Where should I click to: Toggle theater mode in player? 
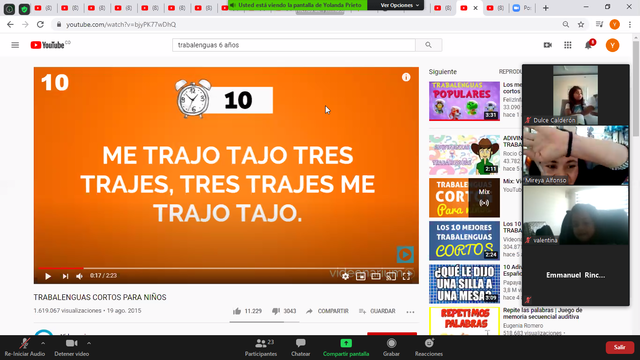pos(376,276)
